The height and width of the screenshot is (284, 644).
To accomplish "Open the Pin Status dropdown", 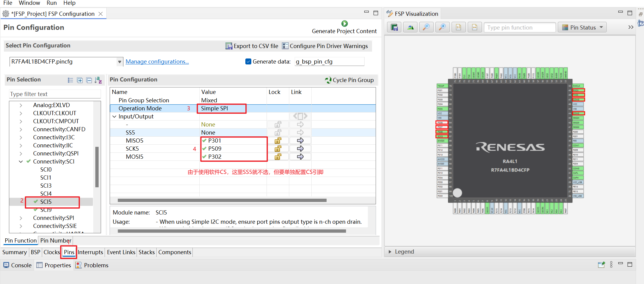I will click(582, 27).
